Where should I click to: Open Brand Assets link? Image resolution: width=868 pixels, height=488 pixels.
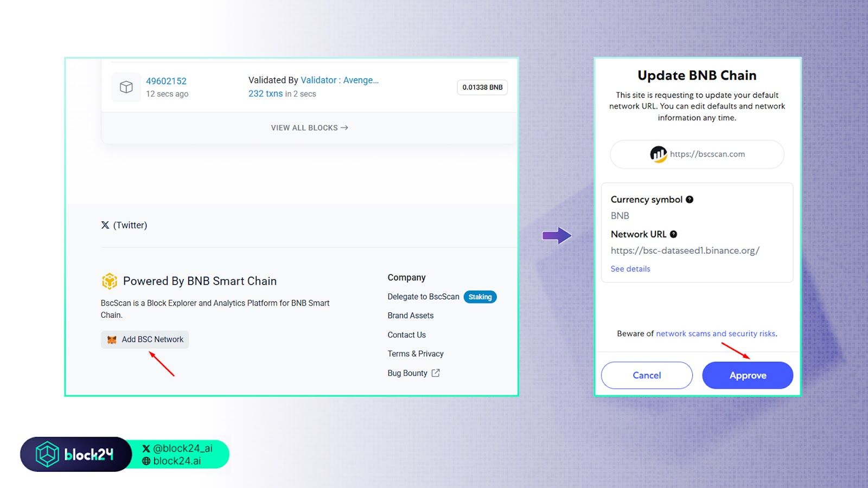[x=410, y=316]
